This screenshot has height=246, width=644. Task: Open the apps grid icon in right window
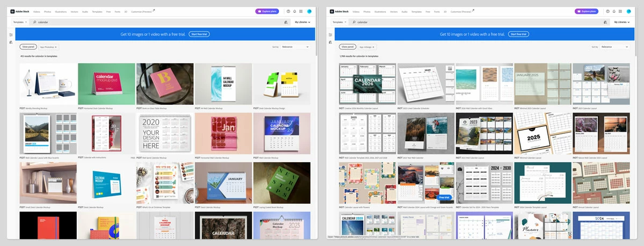click(620, 11)
